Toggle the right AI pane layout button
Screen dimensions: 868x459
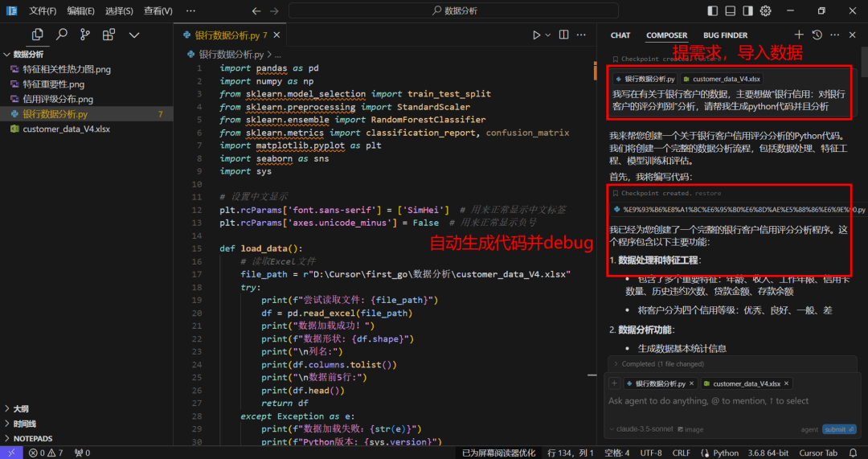click(x=748, y=10)
